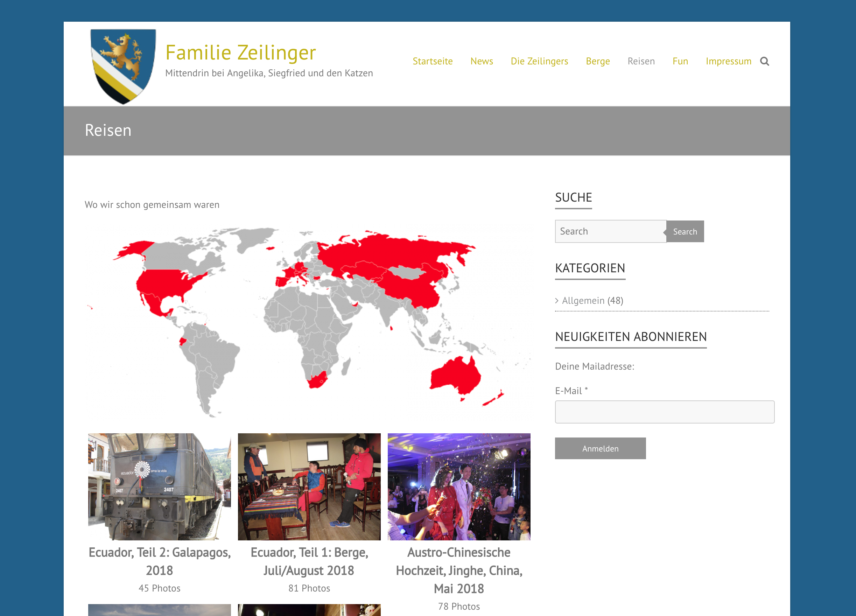Go to Die Zeilingers page
Image resolution: width=856 pixels, height=616 pixels.
[539, 61]
